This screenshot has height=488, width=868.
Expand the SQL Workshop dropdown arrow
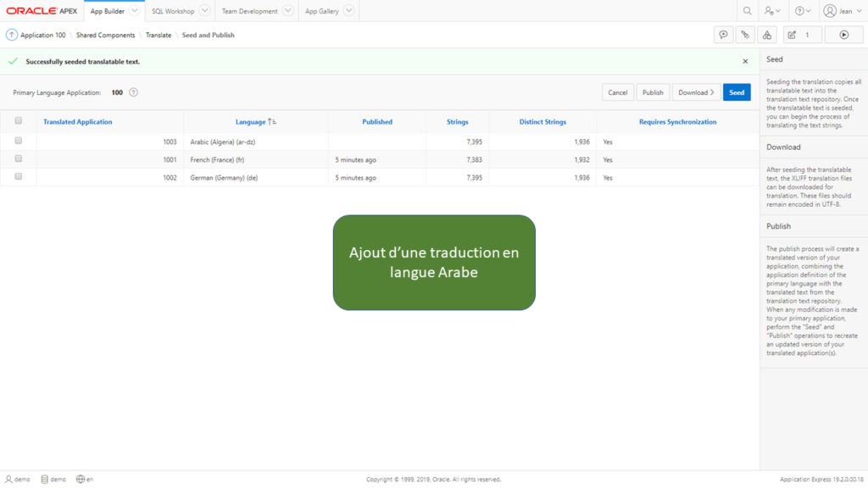tap(204, 10)
